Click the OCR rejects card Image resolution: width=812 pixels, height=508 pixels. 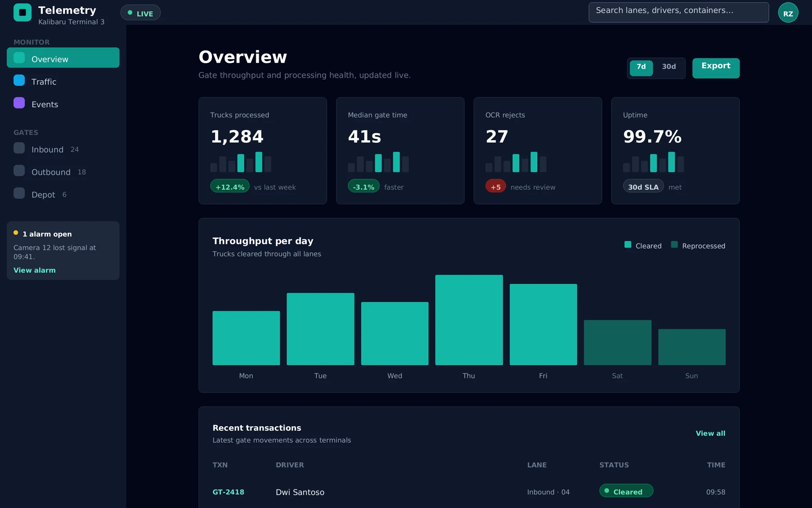point(538,150)
